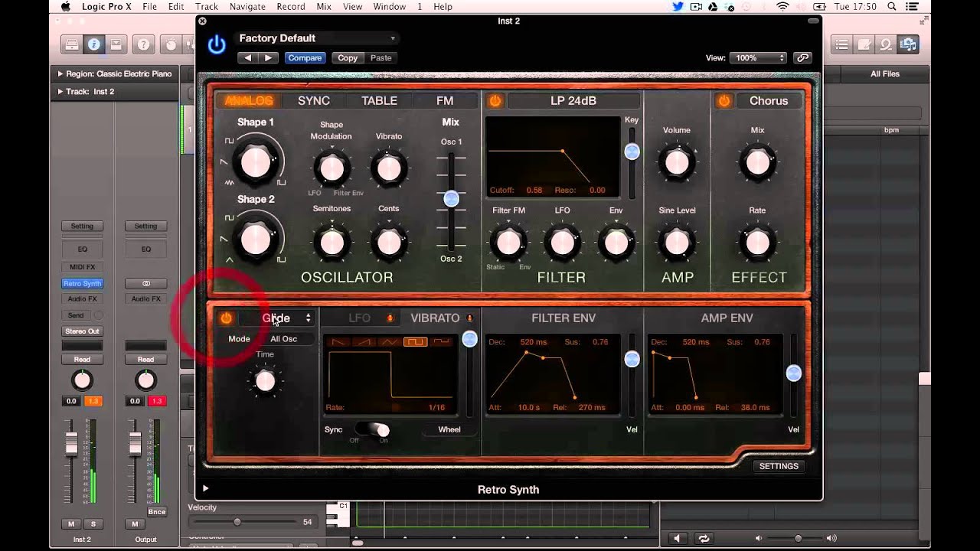Click the Glide Time knob
This screenshot has width=980, height=551.
[x=265, y=381]
